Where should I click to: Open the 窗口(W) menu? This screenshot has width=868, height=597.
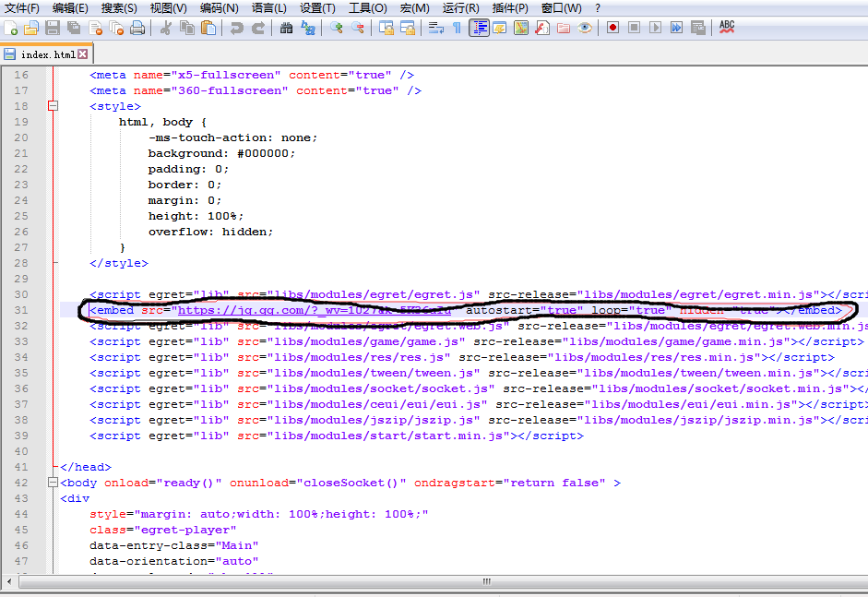[x=562, y=8]
